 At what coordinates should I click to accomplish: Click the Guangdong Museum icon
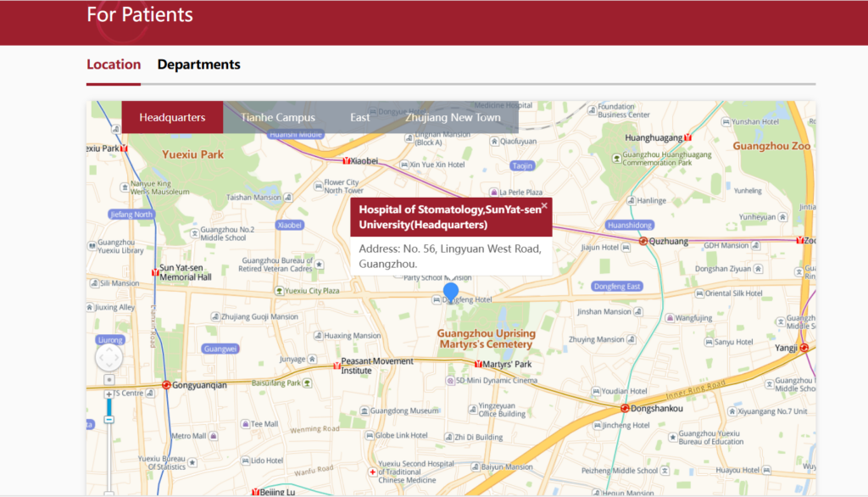(x=364, y=410)
